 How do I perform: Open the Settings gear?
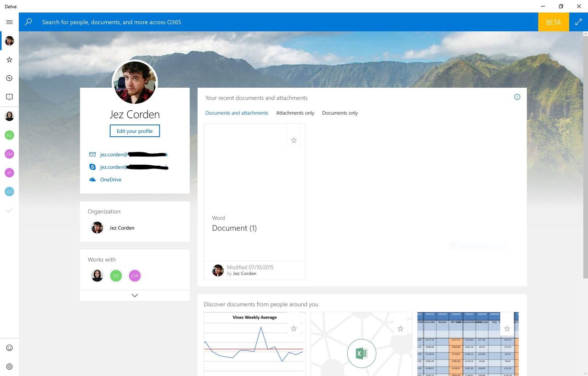point(9,367)
